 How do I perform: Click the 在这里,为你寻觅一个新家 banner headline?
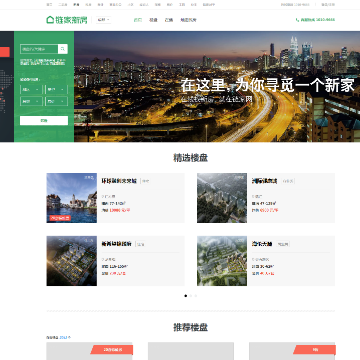(267, 85)
